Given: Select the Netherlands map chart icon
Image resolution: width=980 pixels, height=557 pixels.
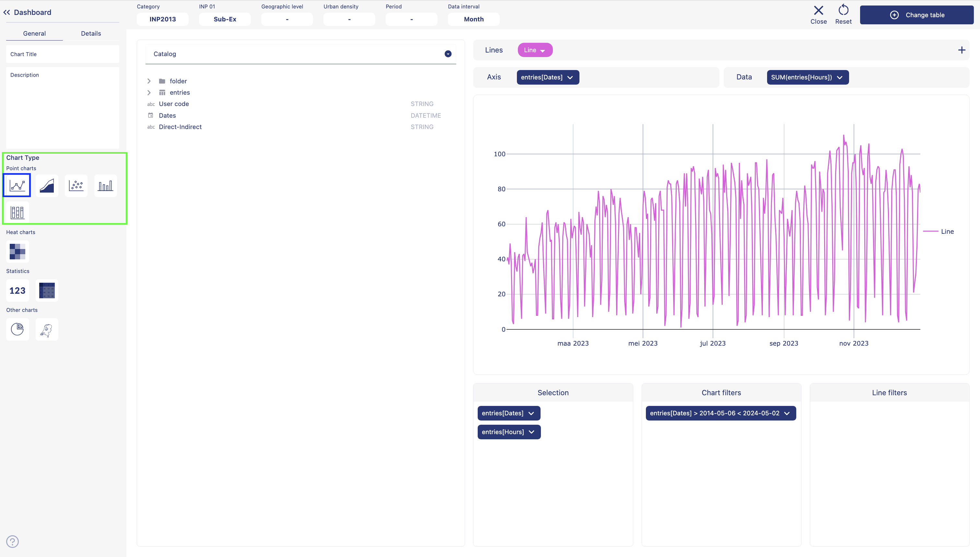Looking at the screenshot, I should tap(47, 329).
